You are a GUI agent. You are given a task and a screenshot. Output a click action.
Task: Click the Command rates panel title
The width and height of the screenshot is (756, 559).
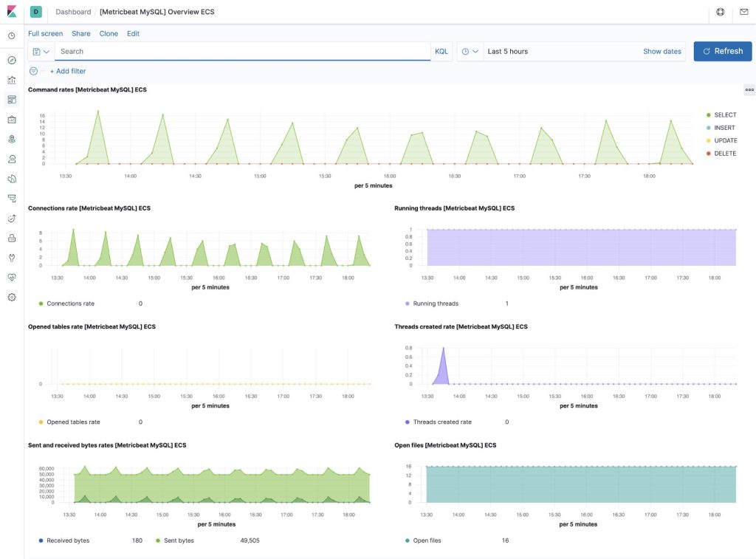(87, 89)
